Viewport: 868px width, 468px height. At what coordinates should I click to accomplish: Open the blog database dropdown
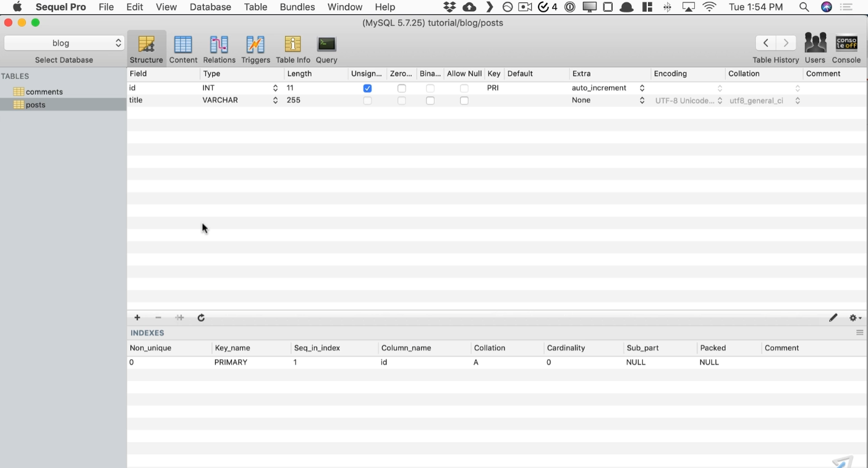coord(64,43)
